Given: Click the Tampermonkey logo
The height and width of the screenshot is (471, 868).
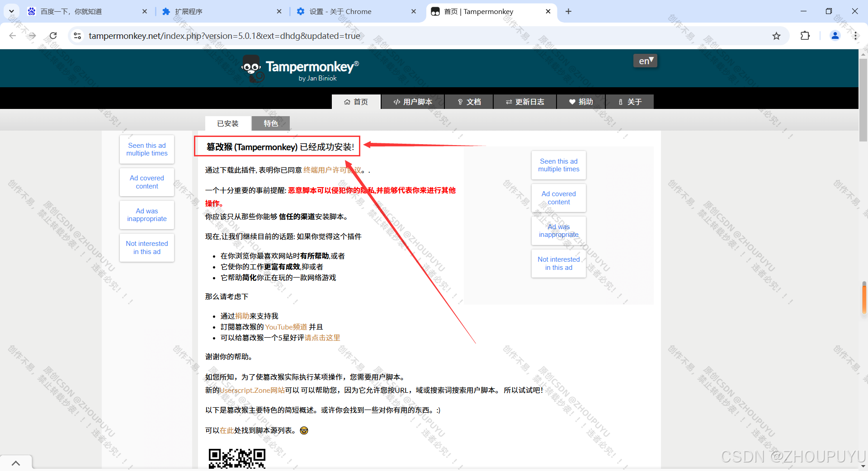Looking at the screenshot, I should point(300,69).
